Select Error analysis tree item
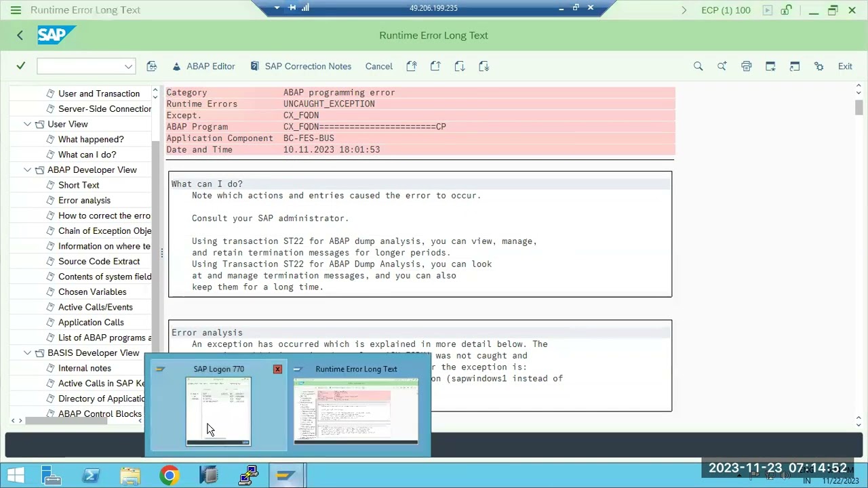Image resolution: width=868 pixels, height=488 pixels. pos(84,201)
